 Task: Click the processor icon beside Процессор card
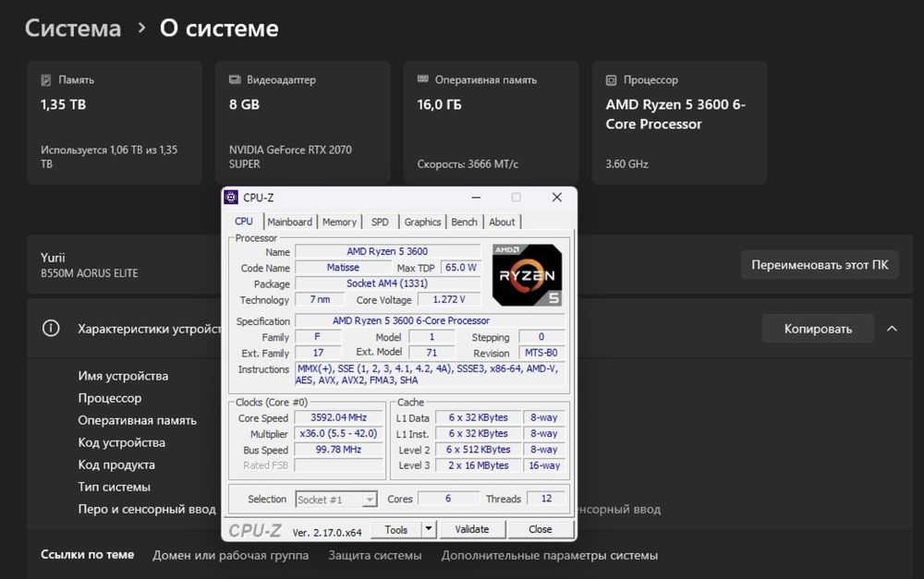[611, 80]
